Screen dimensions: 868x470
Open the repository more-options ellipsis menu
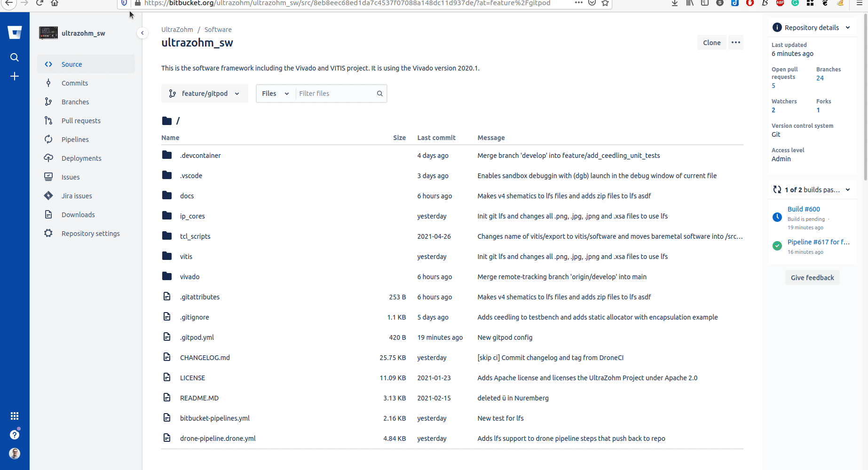click(735, 42)
